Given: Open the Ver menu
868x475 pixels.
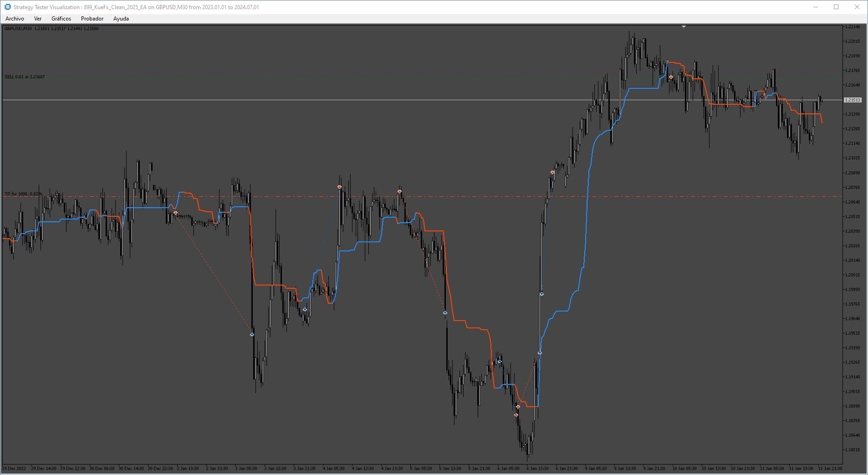Looking at the screenshot, I should pos(38,19).
